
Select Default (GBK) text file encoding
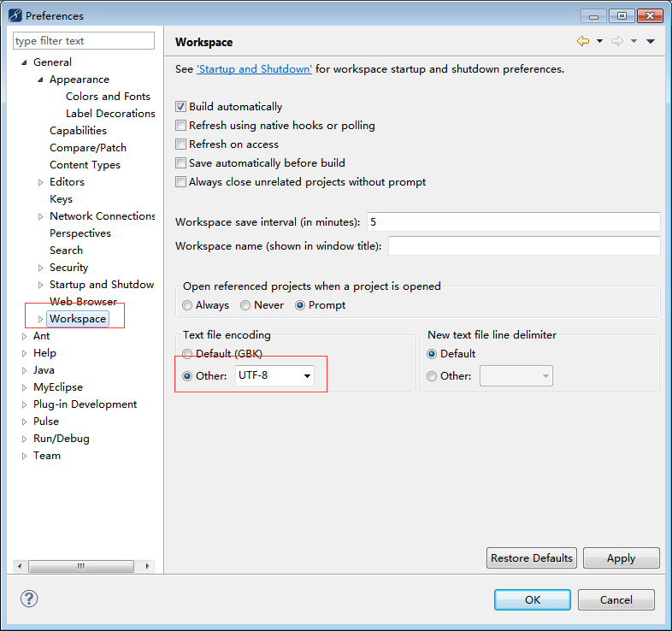pos(187,354)
